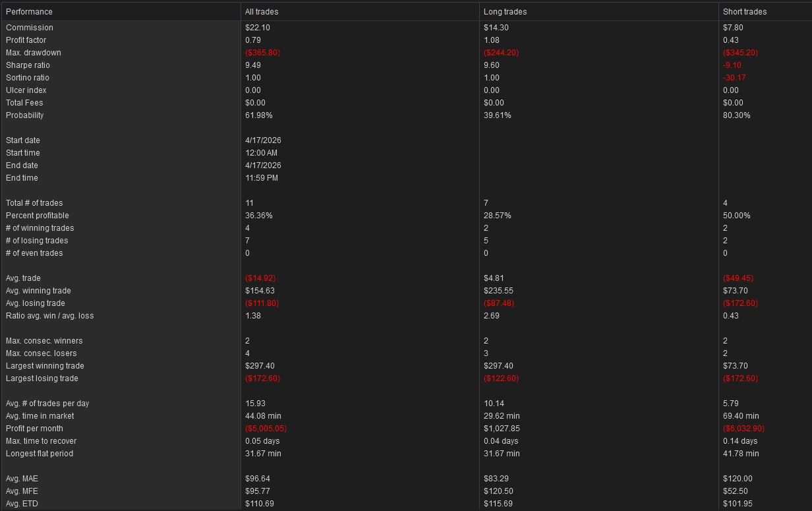Select the Percent profitable value for Long trades

click(498, 216)
